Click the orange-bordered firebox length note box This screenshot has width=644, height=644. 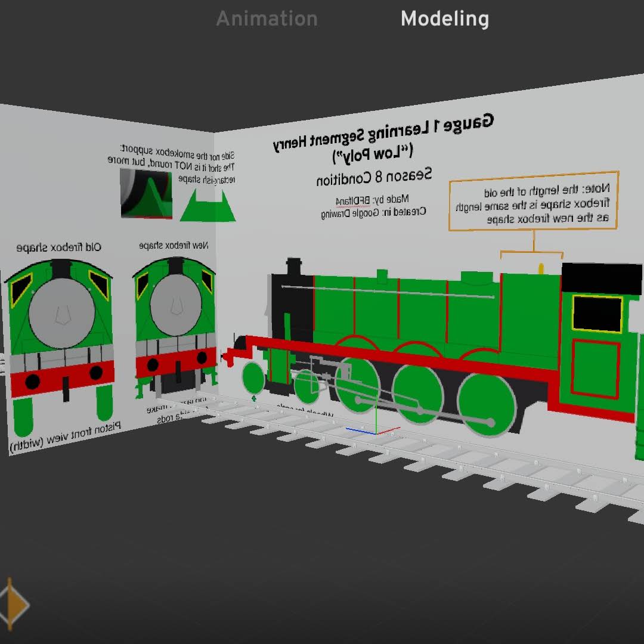(534, 201)
